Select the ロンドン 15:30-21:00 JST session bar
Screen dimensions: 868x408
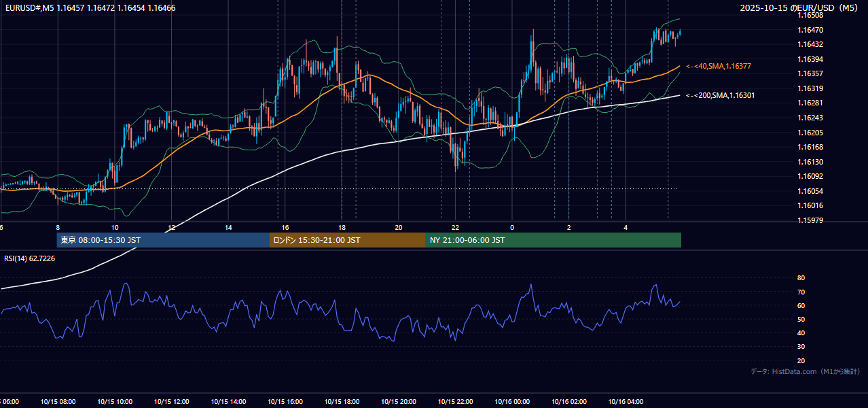coord(348,240)
